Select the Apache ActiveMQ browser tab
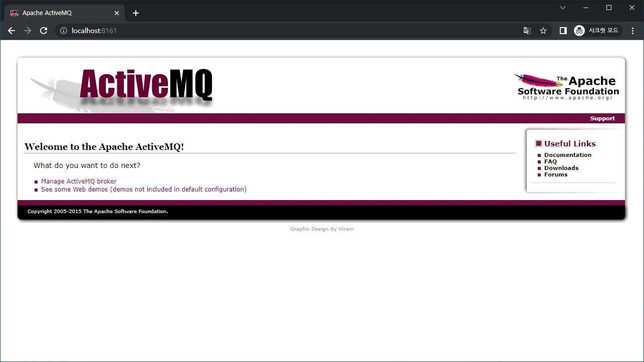This screenshot has height=362, width=644. point(60,13)
